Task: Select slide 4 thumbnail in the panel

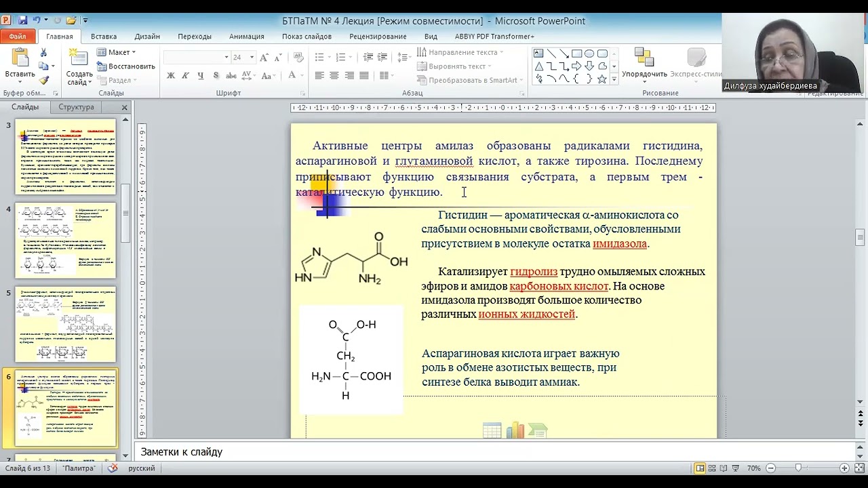Action: pos(66,240)
